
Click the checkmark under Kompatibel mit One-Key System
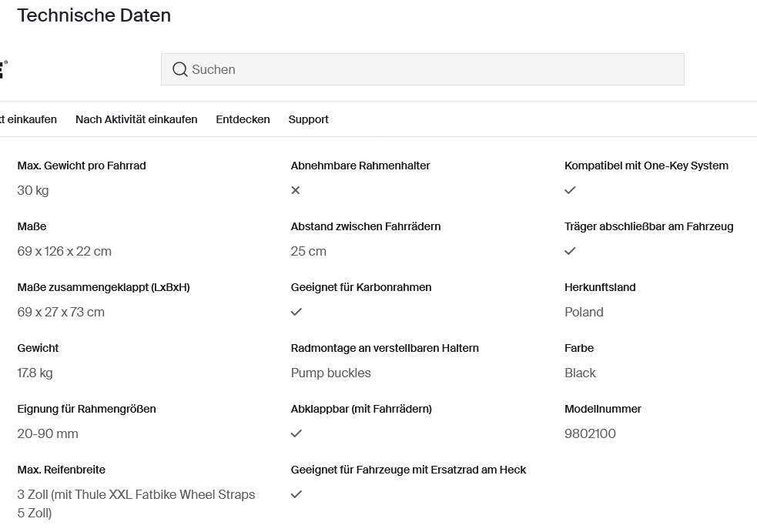coord(570,190)
